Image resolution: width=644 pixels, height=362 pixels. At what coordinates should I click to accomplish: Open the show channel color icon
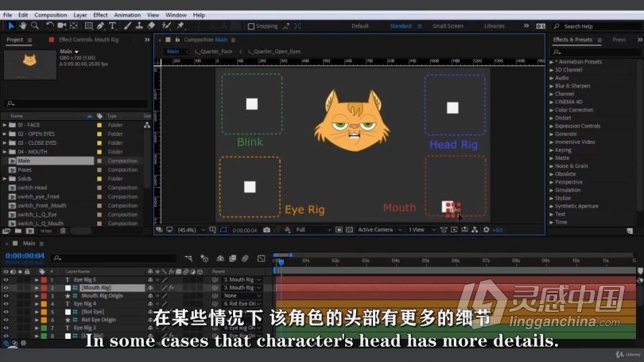(287, 230)
